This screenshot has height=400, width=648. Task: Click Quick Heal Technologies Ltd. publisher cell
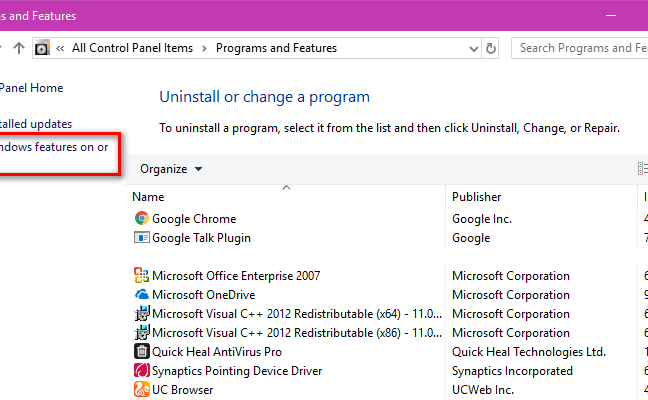[x=529, y=352]
